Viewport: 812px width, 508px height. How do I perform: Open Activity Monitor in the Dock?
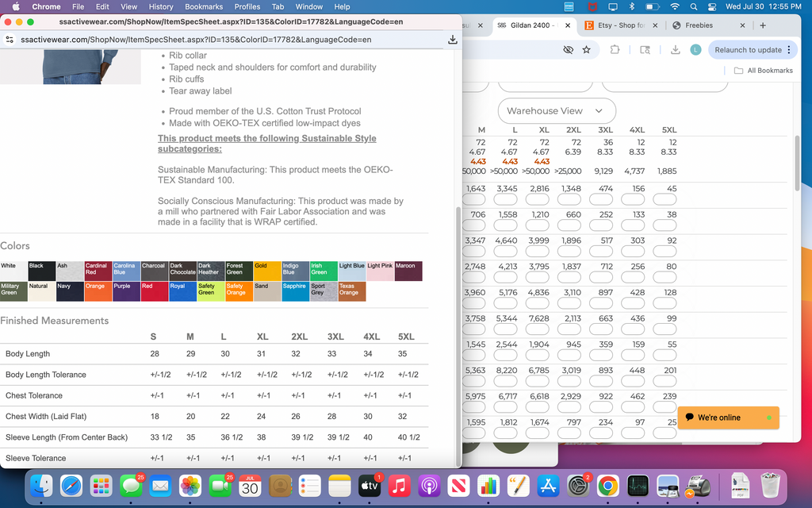click(638, 487)
